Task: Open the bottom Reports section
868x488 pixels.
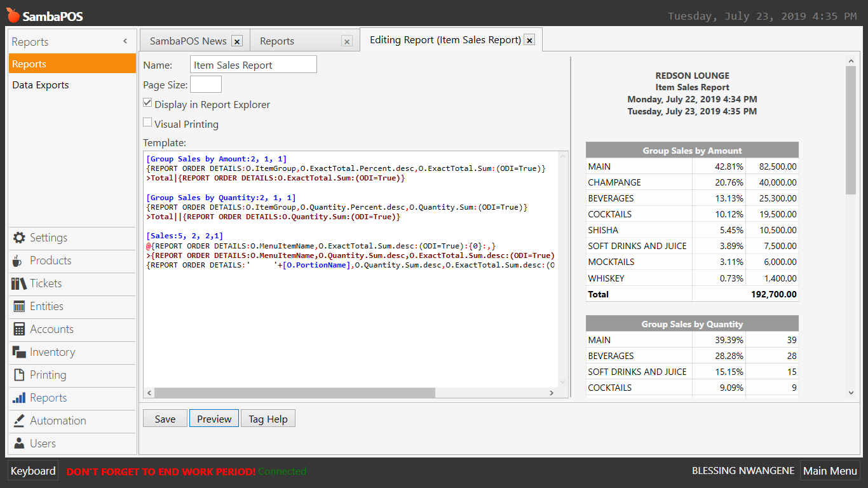Action: (x=72, y=398)
